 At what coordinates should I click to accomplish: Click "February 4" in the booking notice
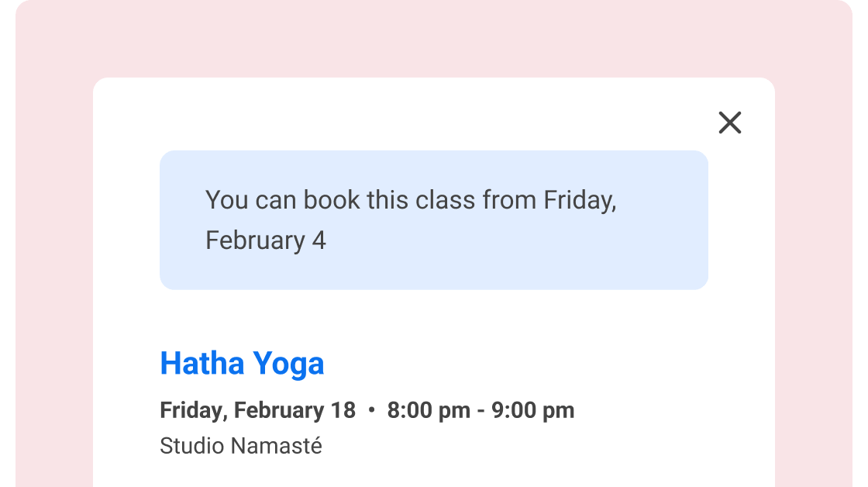tap(265, 240)
